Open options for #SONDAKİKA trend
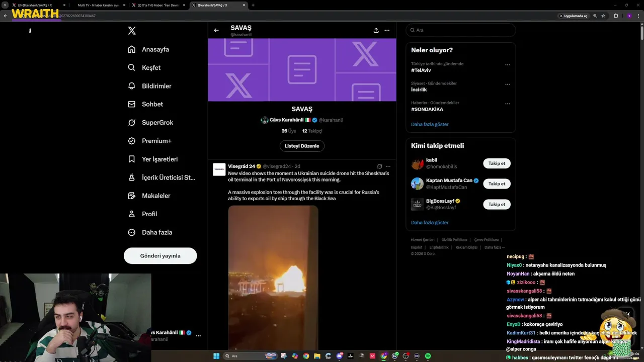Screen dimensions: 644x362 tap(507, 104)
